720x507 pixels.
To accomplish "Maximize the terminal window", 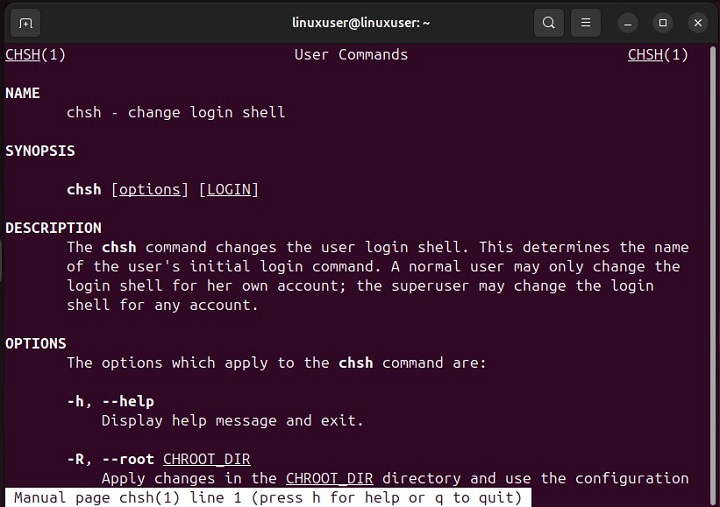I will pyautogui.click(x=662, y=22).
